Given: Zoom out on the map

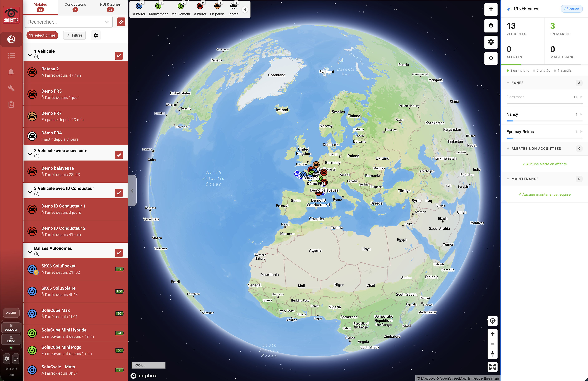Looking at the screenshot, I should [x=492, y=344].
